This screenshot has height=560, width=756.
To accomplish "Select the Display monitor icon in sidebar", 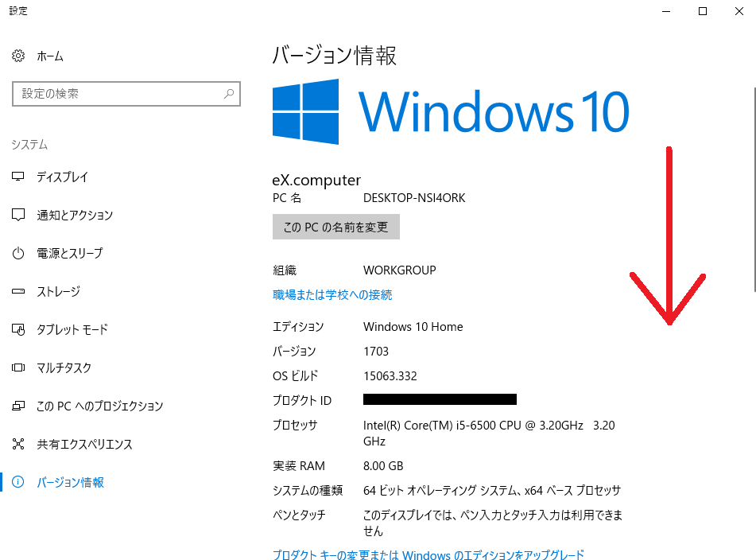I will 18,177.
